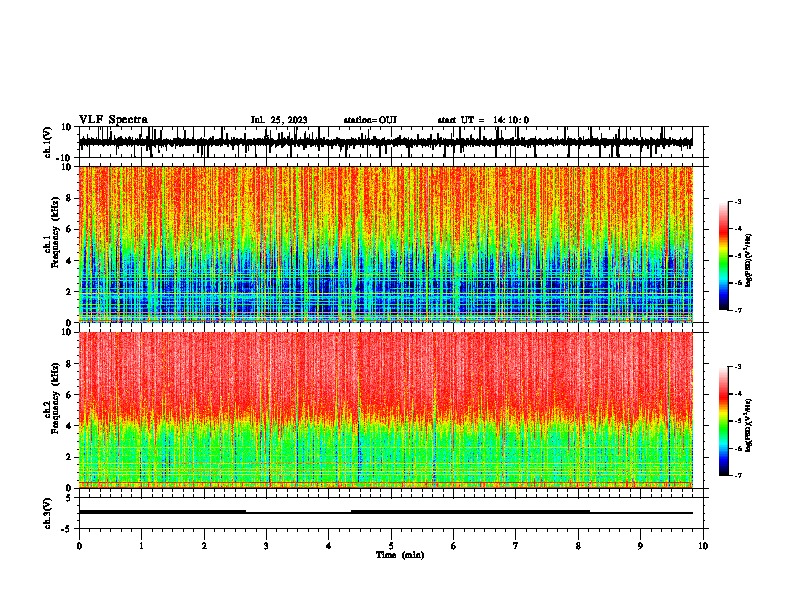
Task: Click the "ch.1(V)" axis label
Action: point(48,142)
